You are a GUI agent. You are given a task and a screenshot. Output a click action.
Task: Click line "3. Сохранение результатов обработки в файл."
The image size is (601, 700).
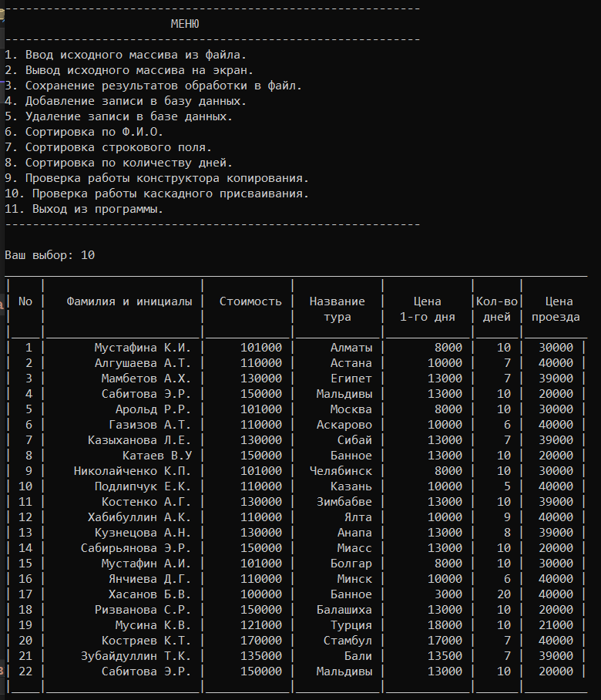pos(153,86)
